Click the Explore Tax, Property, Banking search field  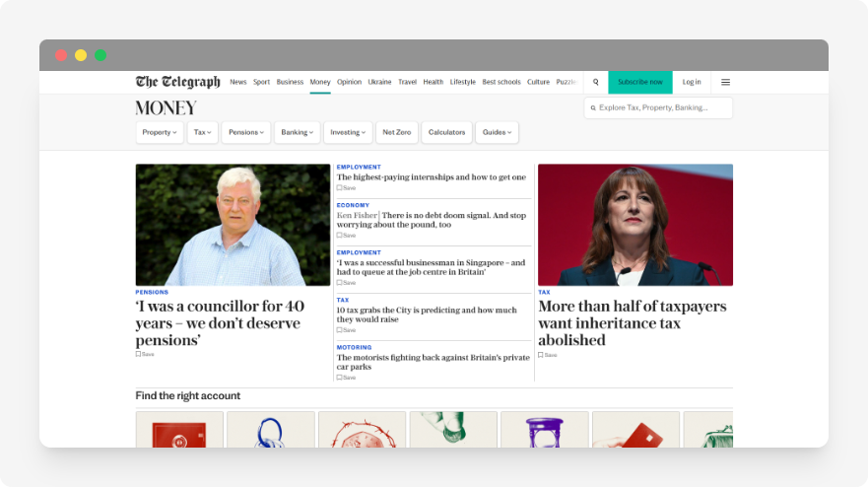[658, 108]
